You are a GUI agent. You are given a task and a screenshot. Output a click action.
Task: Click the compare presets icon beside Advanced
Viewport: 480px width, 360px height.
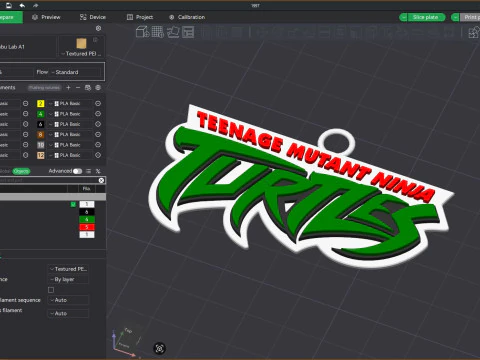pos(88,171)
